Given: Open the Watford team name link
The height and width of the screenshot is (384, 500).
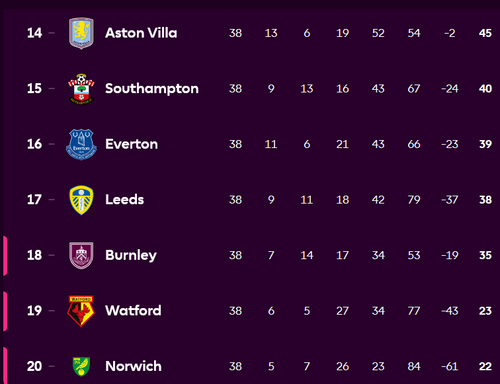Looking at the screenshot, I should point(133,311).
